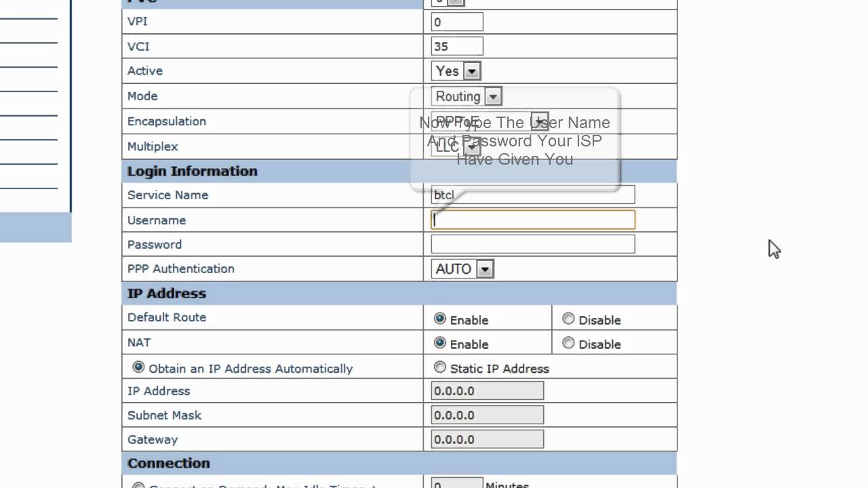This screenshot has width=868, height=488.
Task: Select Enable for NAT
Action: click(x=440, y=343)
